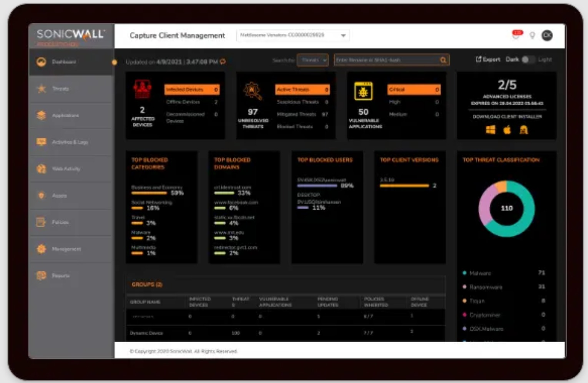
Task: Open Threats from the sidebar
Action: [60, 89]
